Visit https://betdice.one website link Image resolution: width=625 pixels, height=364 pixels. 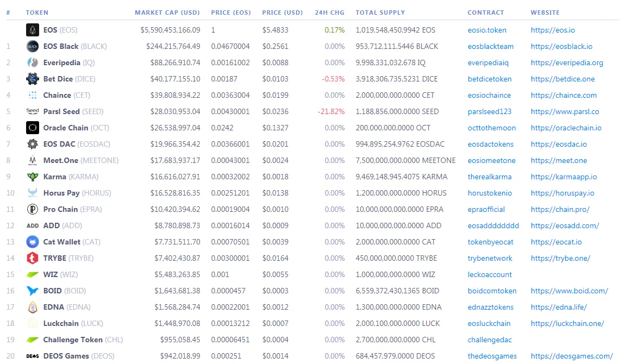coord(562,79)
